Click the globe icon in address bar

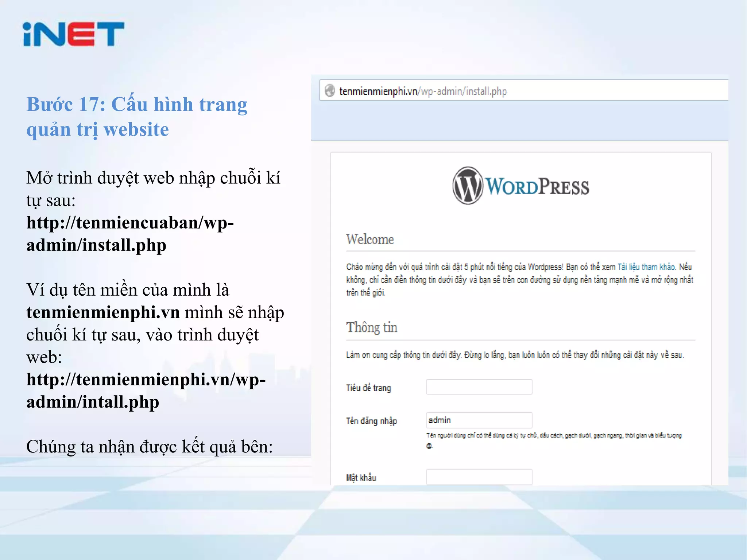330,90
